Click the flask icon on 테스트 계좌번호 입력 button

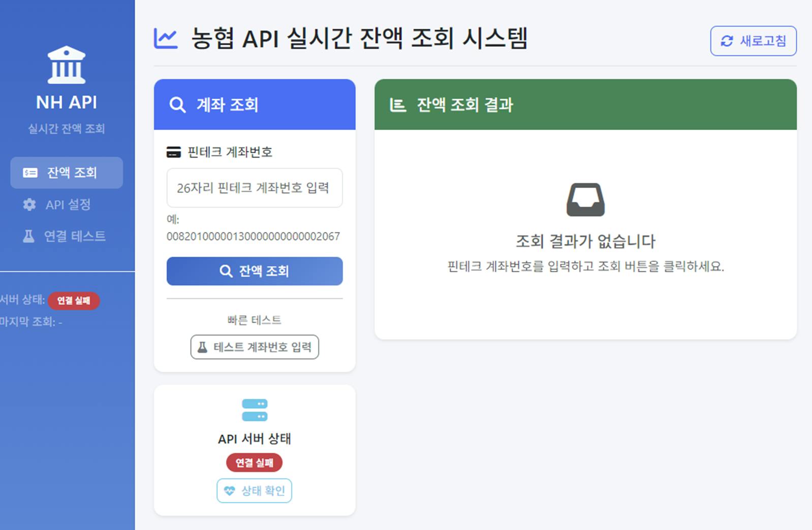(201, 347)
